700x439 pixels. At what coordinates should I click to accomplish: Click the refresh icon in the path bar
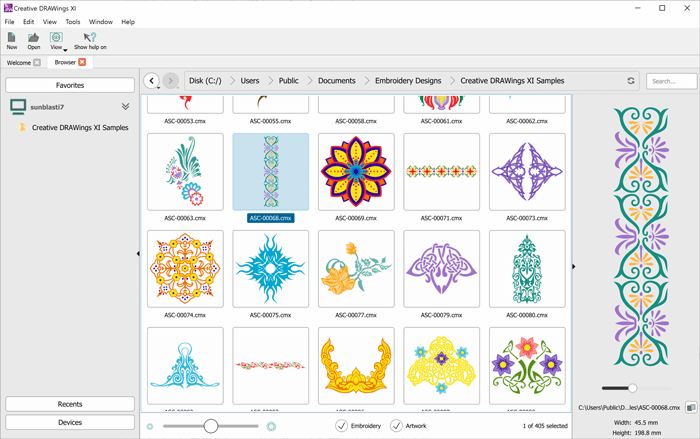click(x=631, y=81)
